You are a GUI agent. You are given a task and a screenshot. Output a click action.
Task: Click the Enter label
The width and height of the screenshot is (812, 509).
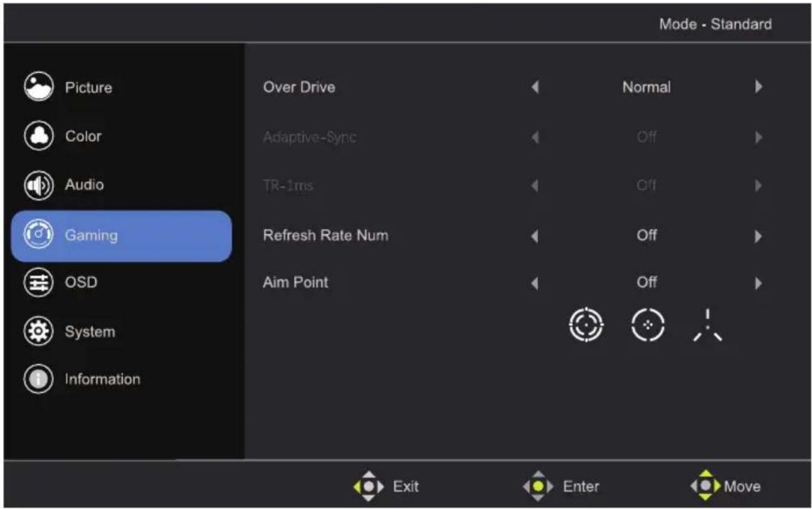point(581,486)
